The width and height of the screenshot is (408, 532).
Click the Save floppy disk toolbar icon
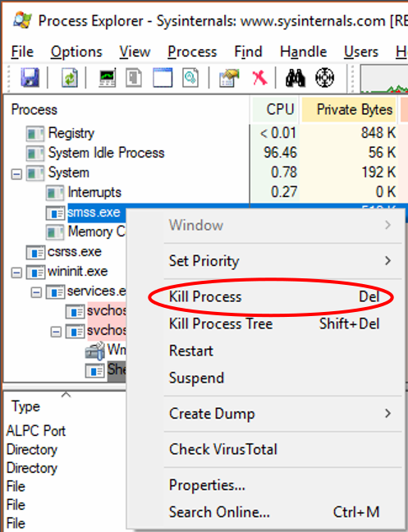click(30, 77)
